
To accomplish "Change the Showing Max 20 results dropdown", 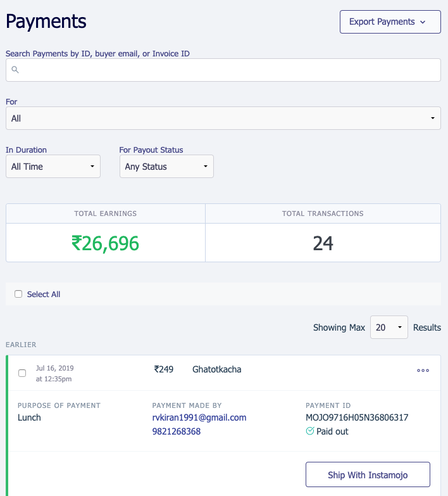I will (389, 327).
